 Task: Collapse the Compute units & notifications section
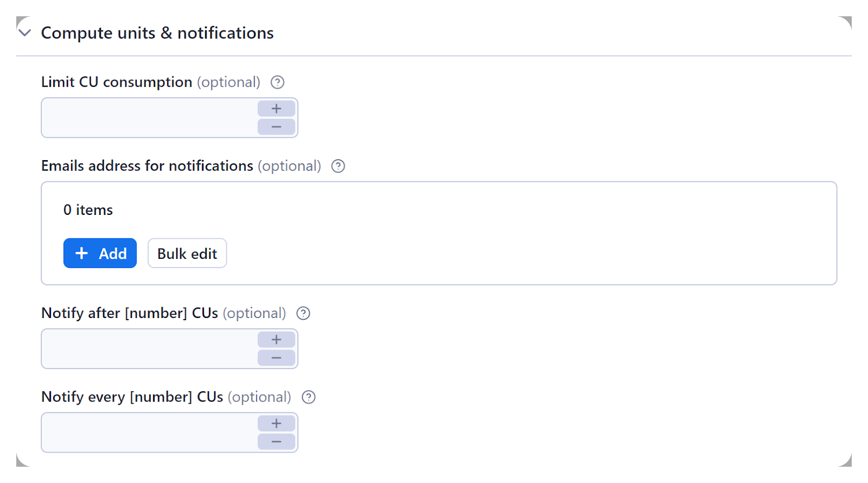(x=23, y=33)
